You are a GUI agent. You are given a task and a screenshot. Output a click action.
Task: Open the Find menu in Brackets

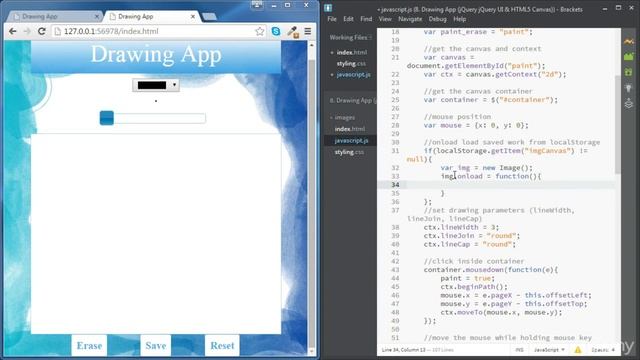click(x=366, y=19)
